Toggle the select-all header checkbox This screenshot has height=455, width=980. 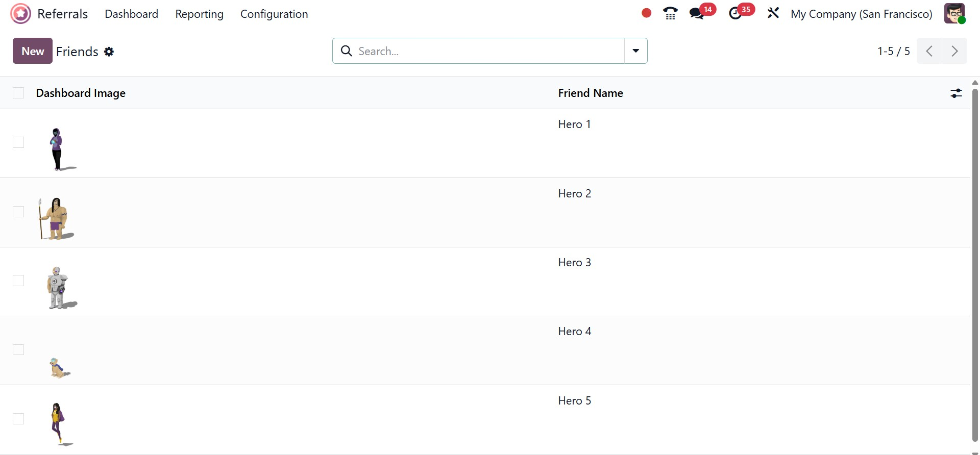[x=18, y=93]
